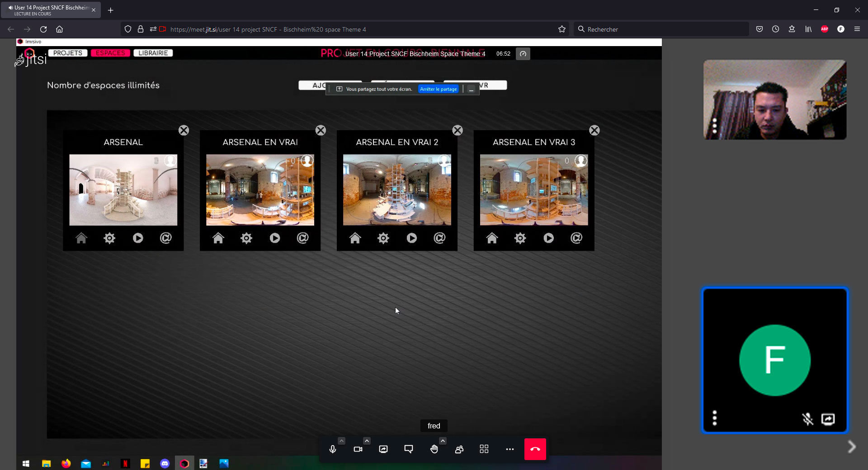Select the F avatar participant tile
The height and width of the screenshot is (470, 868).
pos(775,360)
